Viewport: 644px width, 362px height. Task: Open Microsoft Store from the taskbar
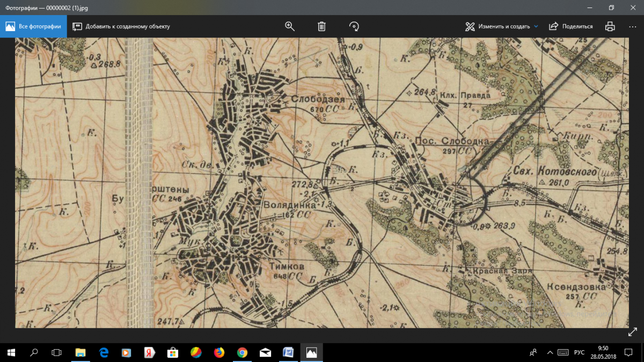click(173, 352)
